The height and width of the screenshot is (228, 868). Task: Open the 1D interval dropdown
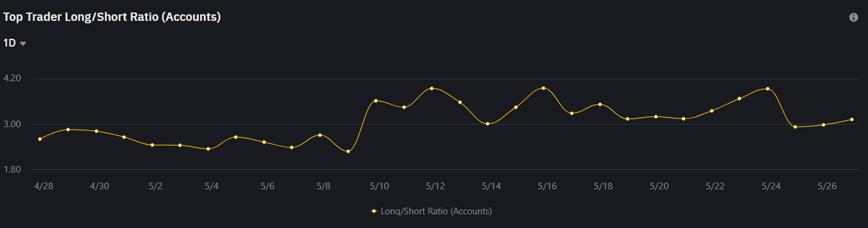click(15, 43)
